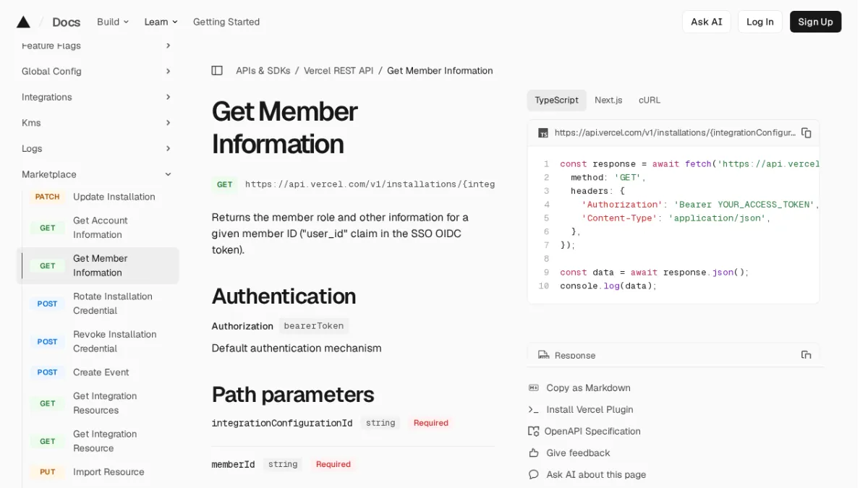Image resolution: width=868 pixels, height=488 pixels.
Task: Click the Path parameters heading
Action: point(293,395)
